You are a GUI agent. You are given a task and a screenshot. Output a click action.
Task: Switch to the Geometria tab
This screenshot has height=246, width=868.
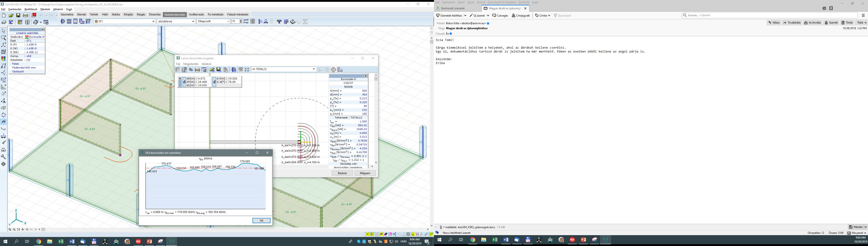67,15
